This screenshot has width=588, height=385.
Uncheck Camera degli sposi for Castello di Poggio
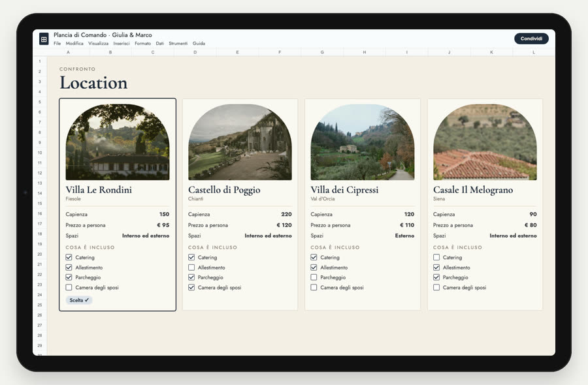click(191, 287)
